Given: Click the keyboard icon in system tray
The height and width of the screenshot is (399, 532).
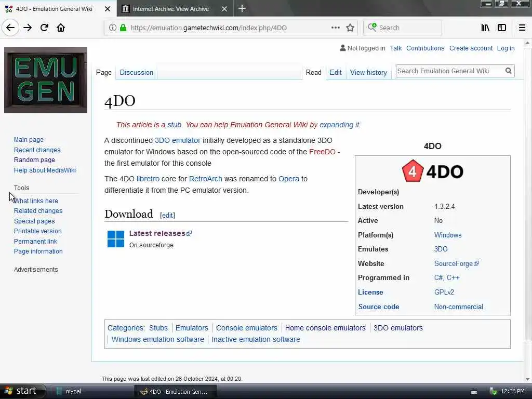Looking at the screenshot, I should click(474, 392).
